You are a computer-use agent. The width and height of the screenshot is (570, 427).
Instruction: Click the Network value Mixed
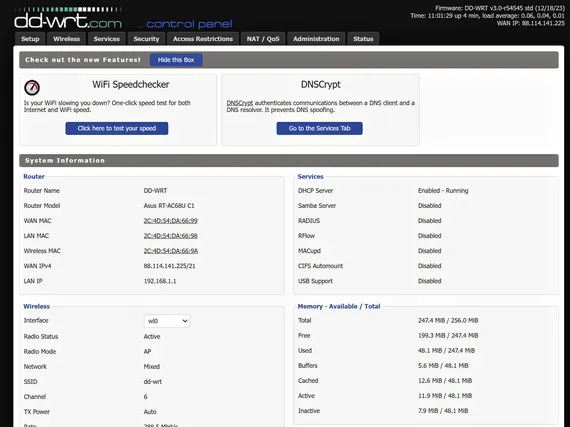click(x=152, y=367)
